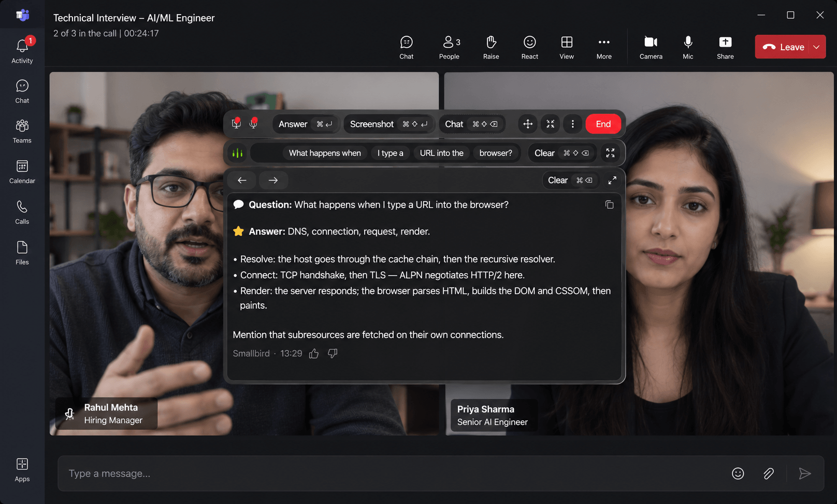Open the meeting Chat panel from the toolbar
The image size is (837, 504).
pyautogui.click(x=407, y=48)
